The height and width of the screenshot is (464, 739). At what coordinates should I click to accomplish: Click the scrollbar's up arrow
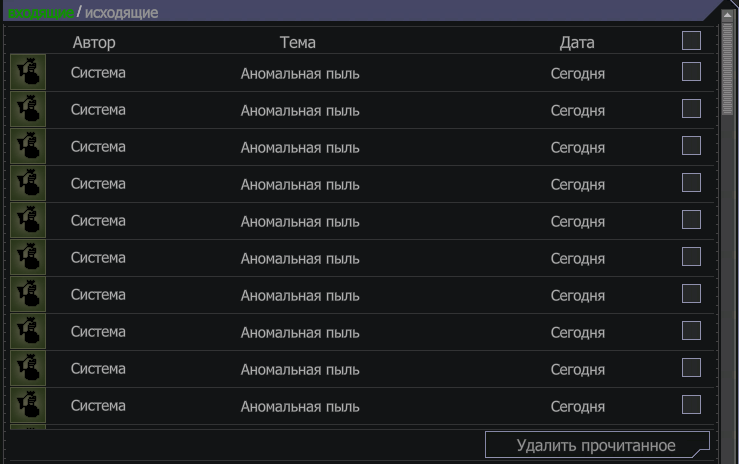(x=728, y=15)
